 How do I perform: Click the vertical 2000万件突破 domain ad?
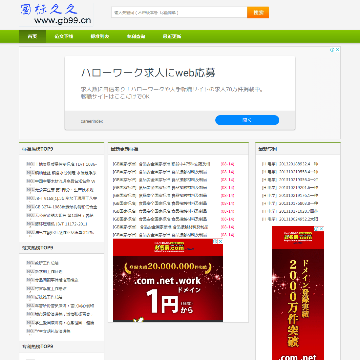(298, 293)
